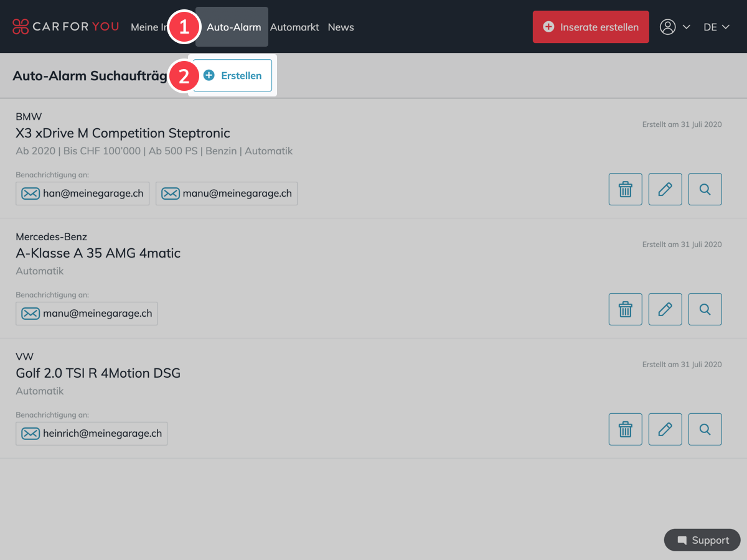Edit the Mercedes-Benz A-Klasse alert
This screenshot has height=560, width=747.
click(x=665, y=309)
